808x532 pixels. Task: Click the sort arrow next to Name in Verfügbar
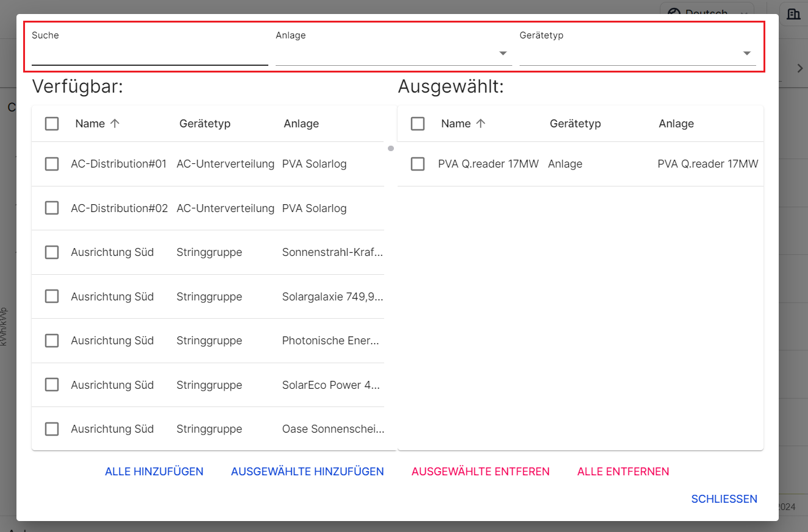(x=115, y=124)
